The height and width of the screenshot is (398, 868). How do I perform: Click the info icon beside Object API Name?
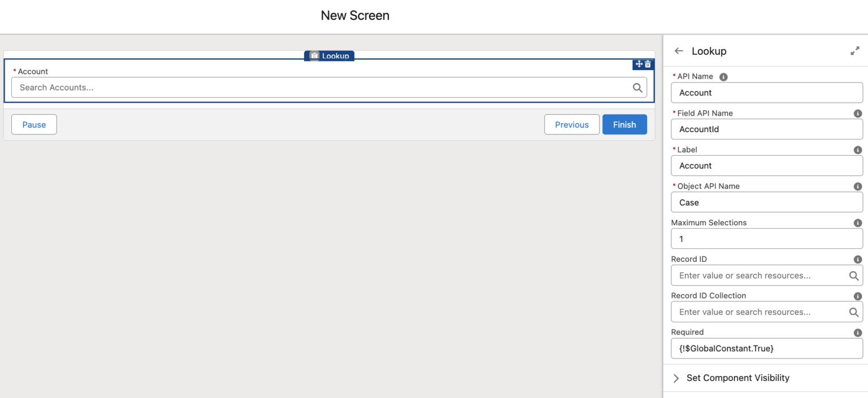[x=857, y=186]
